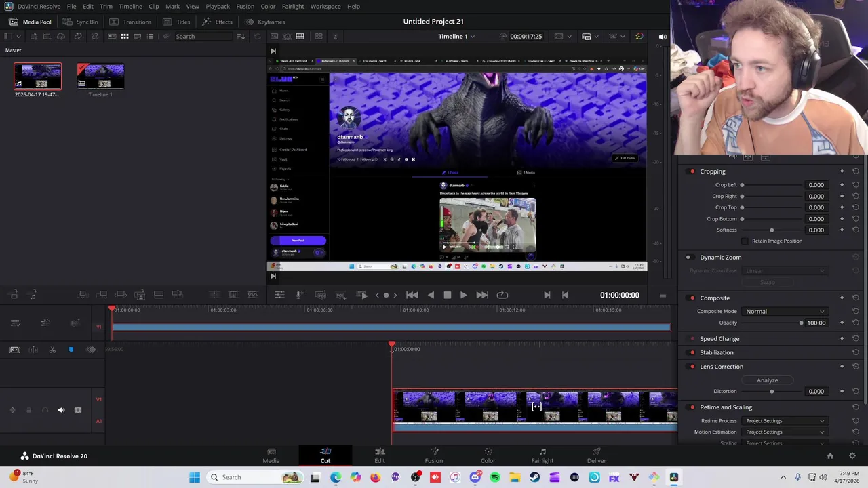This screenshot has width=868, height=488.
Task: Toggle the Speed Change enable dot
Action: point(692,339)
